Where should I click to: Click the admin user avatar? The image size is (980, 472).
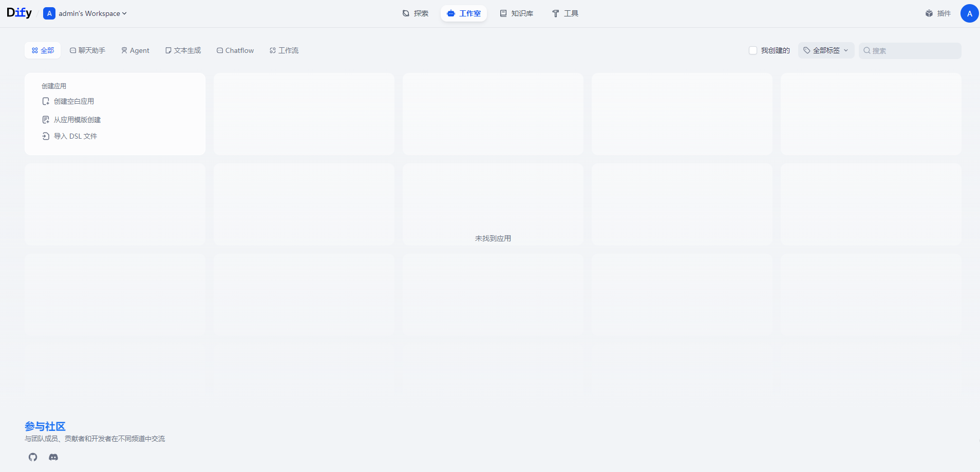[x=969, y=13]
